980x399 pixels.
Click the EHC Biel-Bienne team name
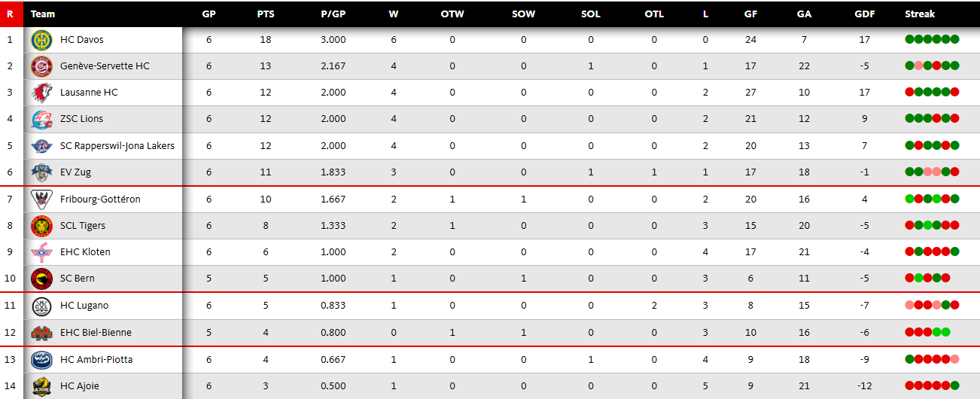coord(96,333)
